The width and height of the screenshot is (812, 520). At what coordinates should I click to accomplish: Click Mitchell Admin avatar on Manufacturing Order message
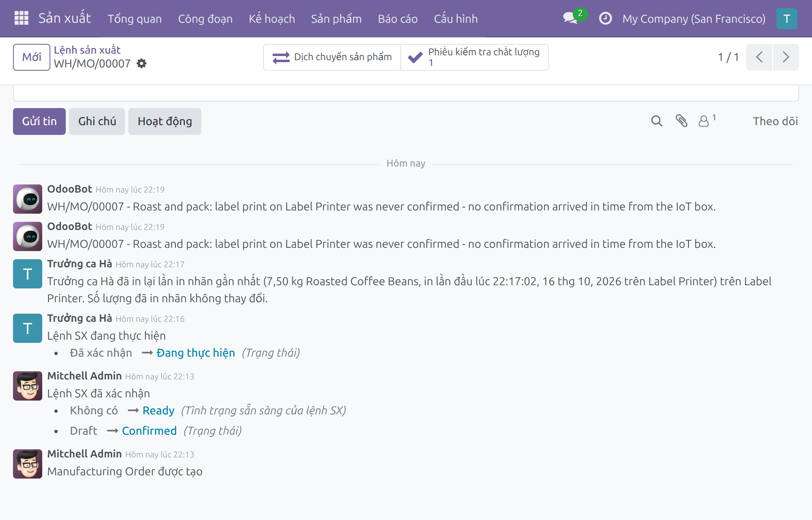(28, 464)
